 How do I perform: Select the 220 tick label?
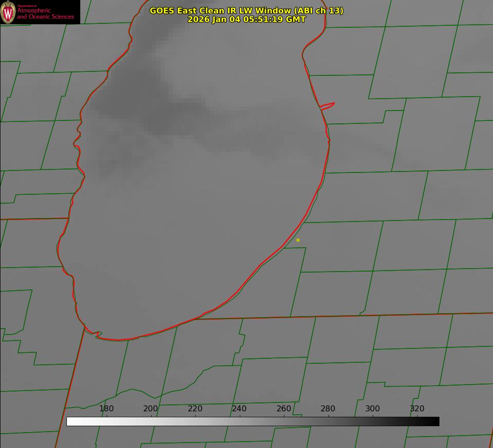[x=195, y=409]
